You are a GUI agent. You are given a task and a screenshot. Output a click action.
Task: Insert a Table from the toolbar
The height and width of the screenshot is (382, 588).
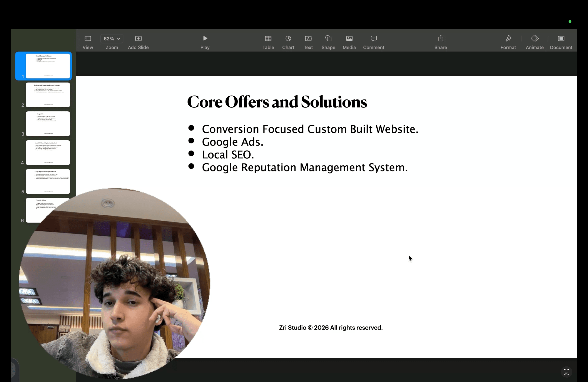268,39
